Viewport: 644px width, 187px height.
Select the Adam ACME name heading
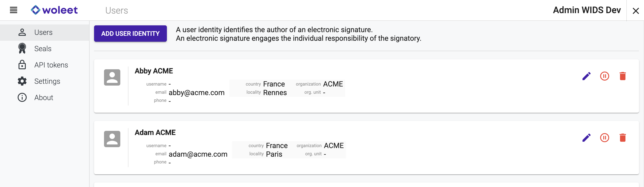[155, 132]
